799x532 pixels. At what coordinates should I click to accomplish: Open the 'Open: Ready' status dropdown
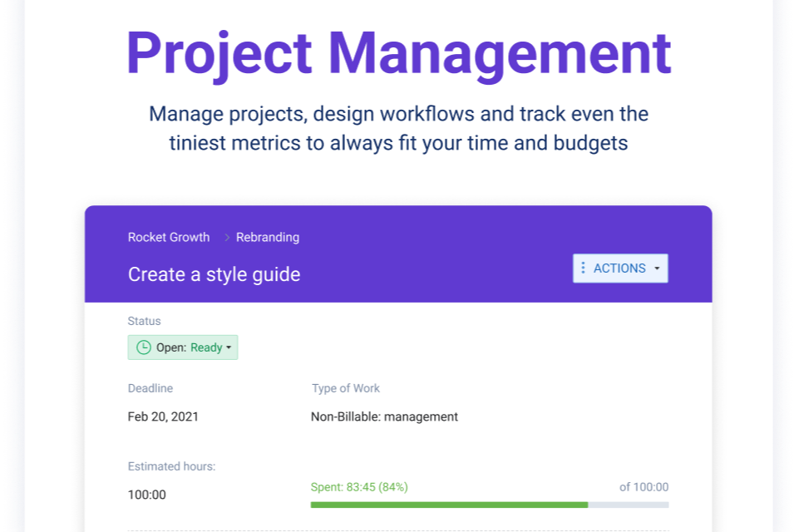pos(183,347)
